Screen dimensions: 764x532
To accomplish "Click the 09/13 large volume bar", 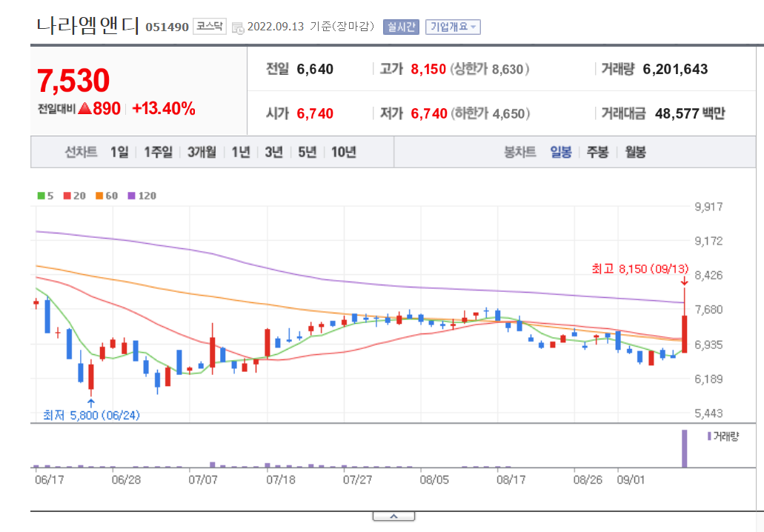I will [x=684, y=448].
